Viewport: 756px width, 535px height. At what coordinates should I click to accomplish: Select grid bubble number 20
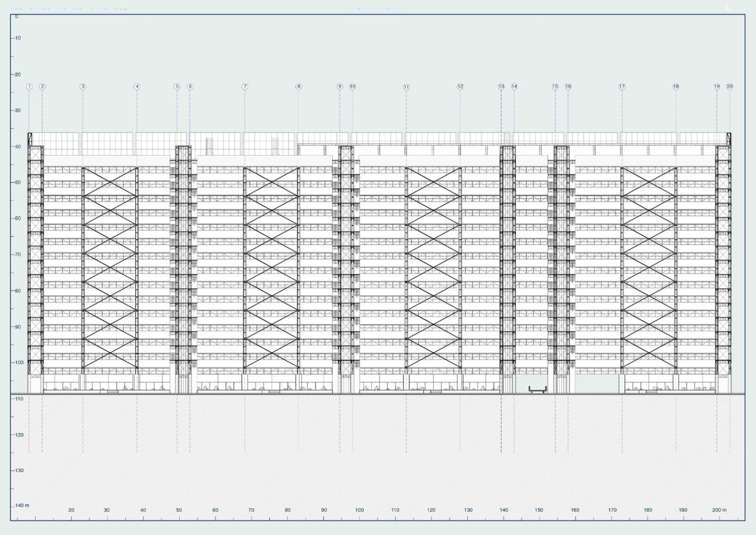pyautogui.click(x=730, y=86)
